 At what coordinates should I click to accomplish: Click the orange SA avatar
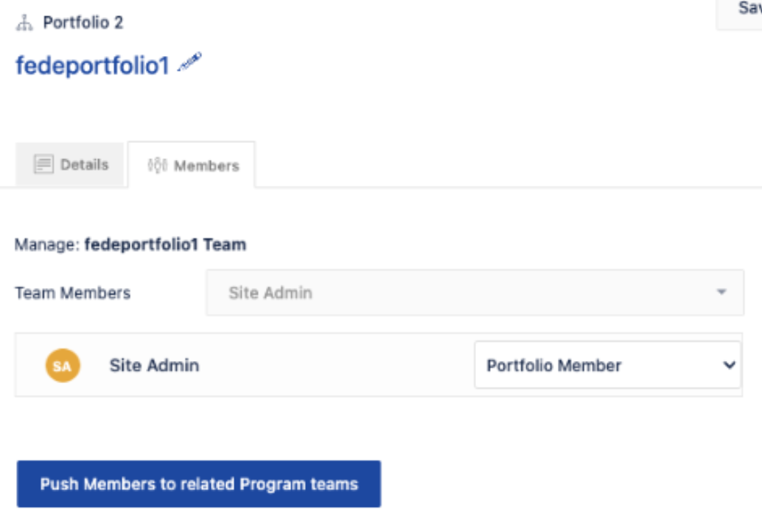pyautogui.click(x=63, y=365)
